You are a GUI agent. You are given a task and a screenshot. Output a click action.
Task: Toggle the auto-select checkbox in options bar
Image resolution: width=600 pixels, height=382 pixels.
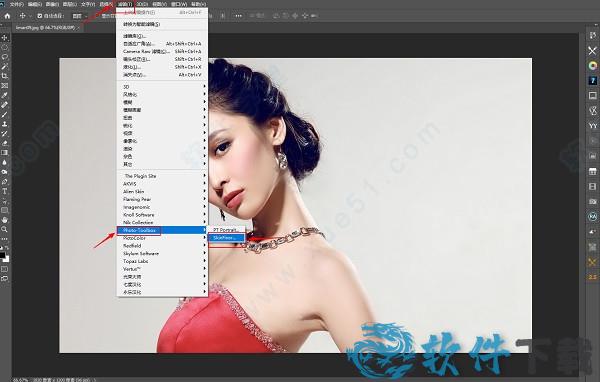point(40,16)
